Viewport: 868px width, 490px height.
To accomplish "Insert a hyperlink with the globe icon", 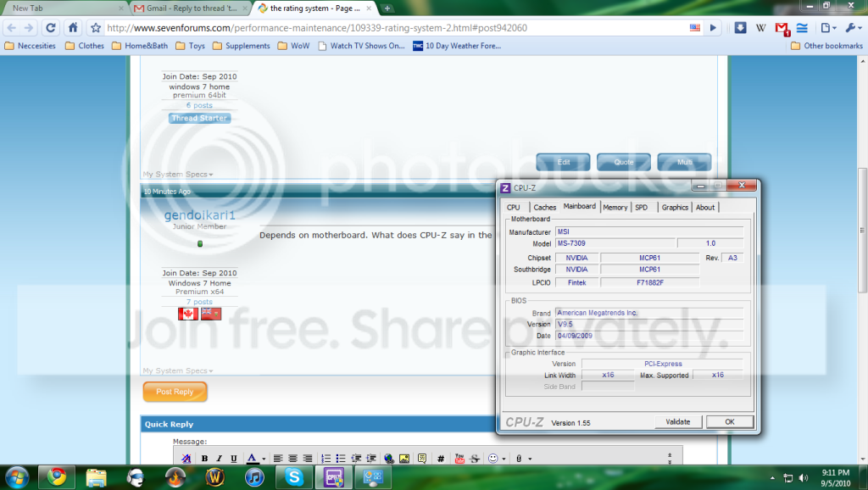I will pos(389,459).
